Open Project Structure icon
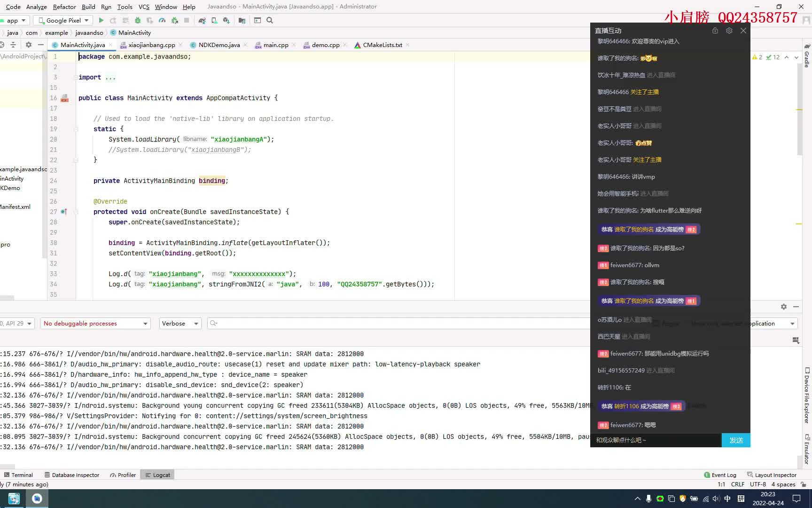Viewport: 812px width, 508px height. click(242, 20)
